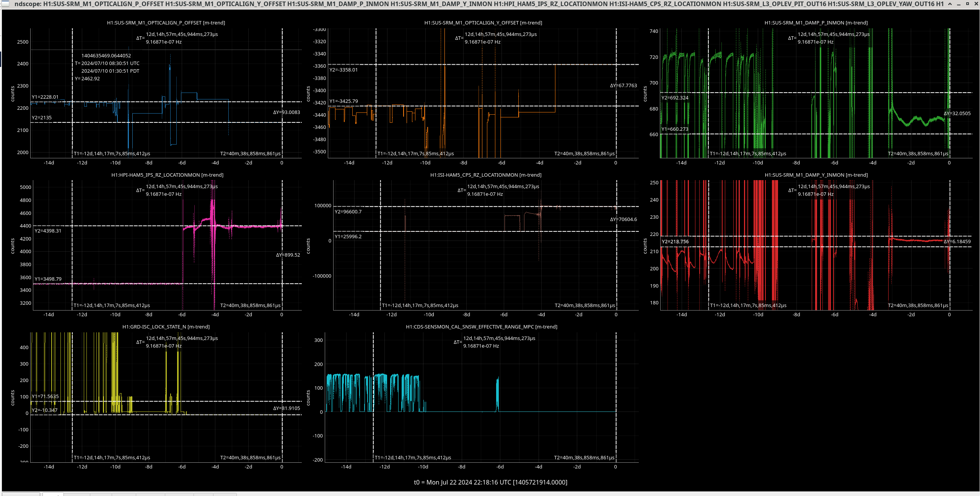Image resolution: width=980 pixels, height=496 pixels.
Task: Select the T1 cursor label in EFFECTIVE_RANGE_MPC plot
Action: 413,458
